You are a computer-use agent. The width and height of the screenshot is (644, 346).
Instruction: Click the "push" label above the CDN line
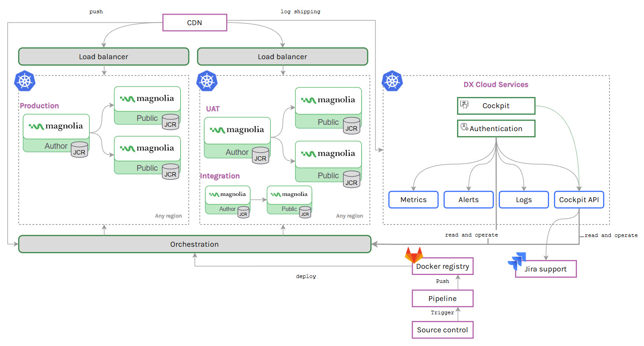click(x=96, y=12)
